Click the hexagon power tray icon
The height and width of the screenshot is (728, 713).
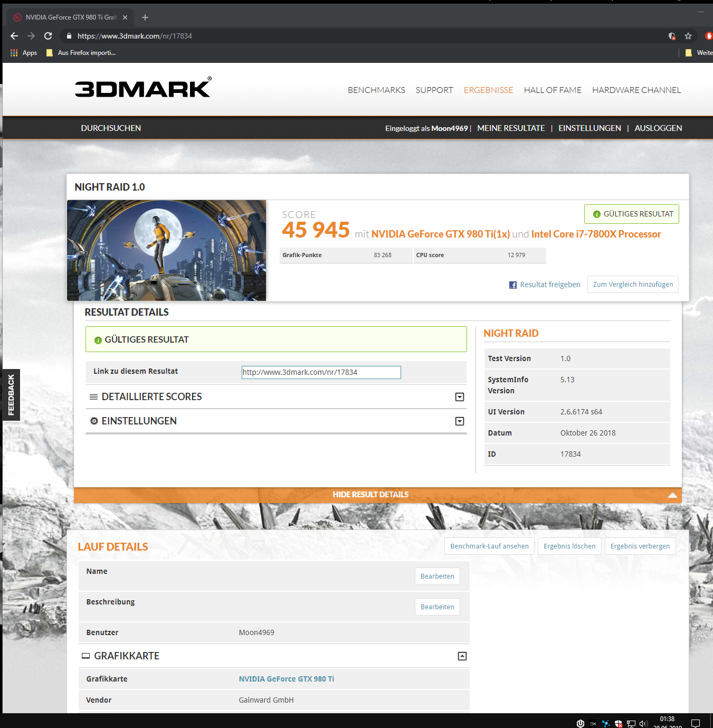pyautogui.click(x=581, y=724)
